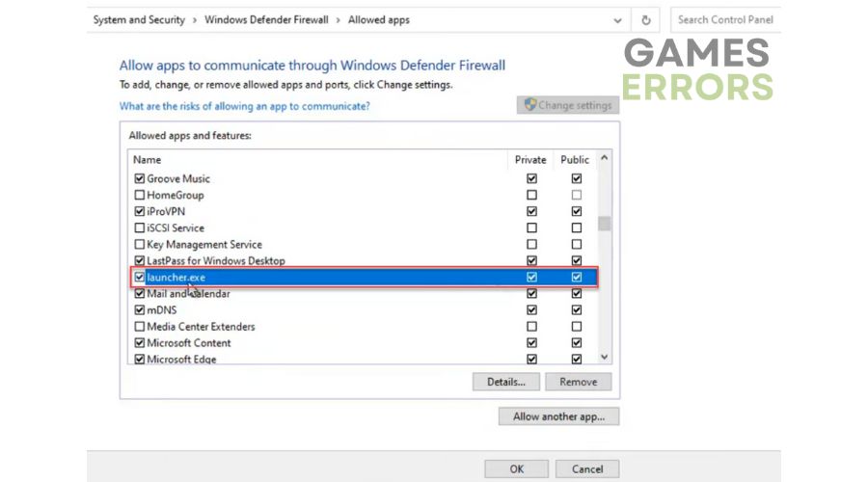This screenshot has height=482, width=868.
Task: Select the iProVPN row text
Action: click(x=166, y=211)
